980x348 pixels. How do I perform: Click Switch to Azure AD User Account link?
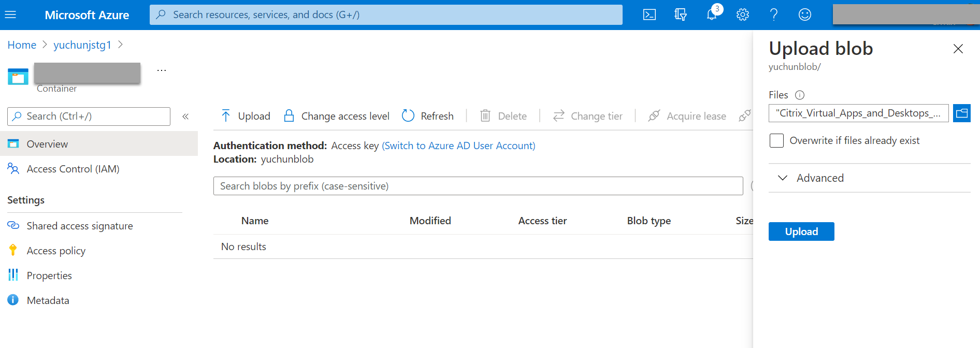[458, 146]
